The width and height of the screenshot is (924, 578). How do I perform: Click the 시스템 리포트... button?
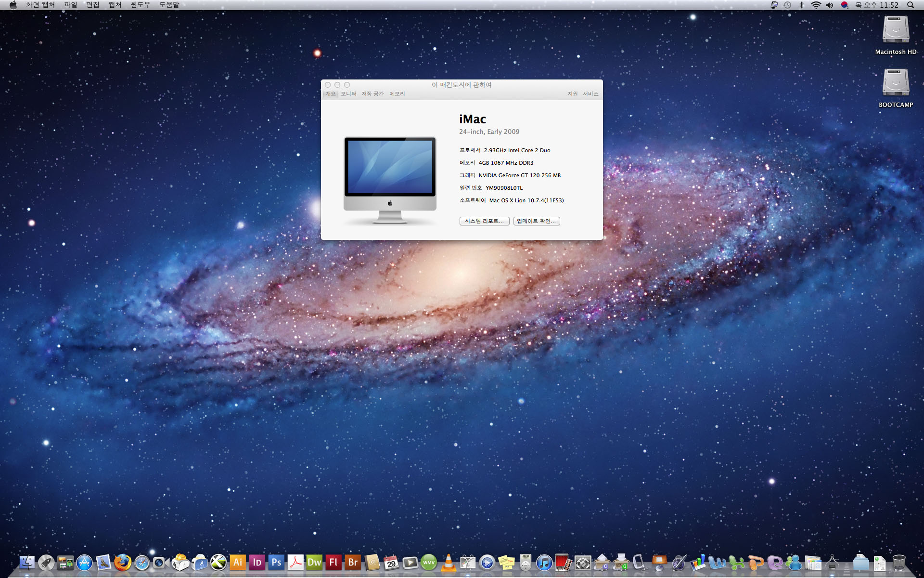(484, 221)
